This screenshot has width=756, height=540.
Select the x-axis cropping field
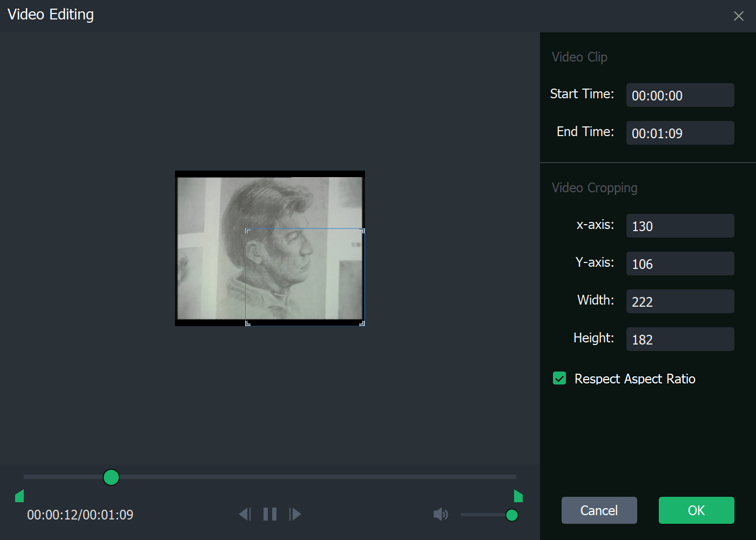(x=680, y=226)
